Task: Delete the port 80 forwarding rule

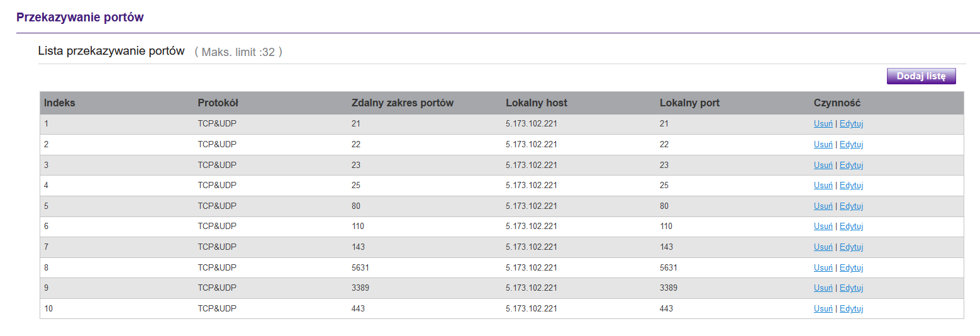Action: pyautogui.click(x=823, y=206)
